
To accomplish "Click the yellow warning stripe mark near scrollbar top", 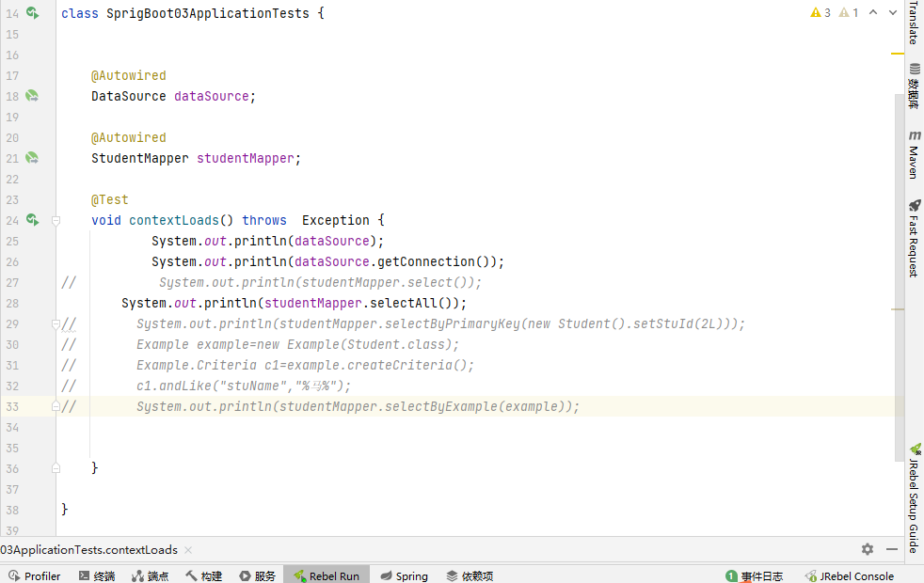I will [x=898, y=54].
